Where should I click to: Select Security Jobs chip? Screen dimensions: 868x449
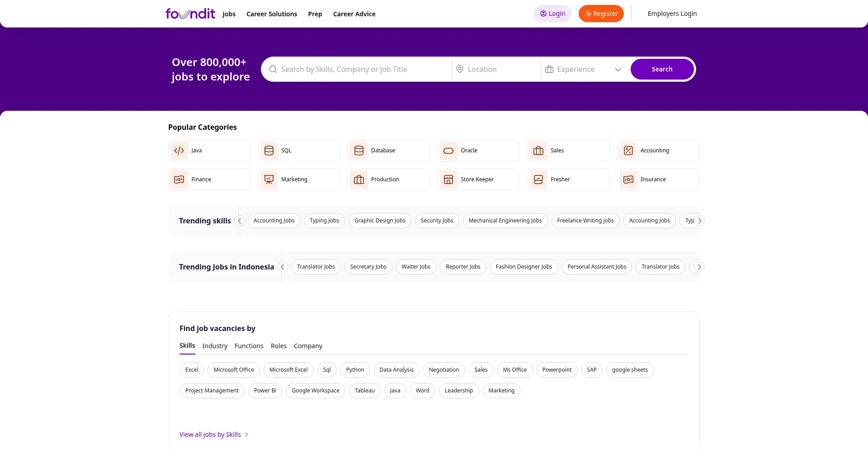point(437,221)
